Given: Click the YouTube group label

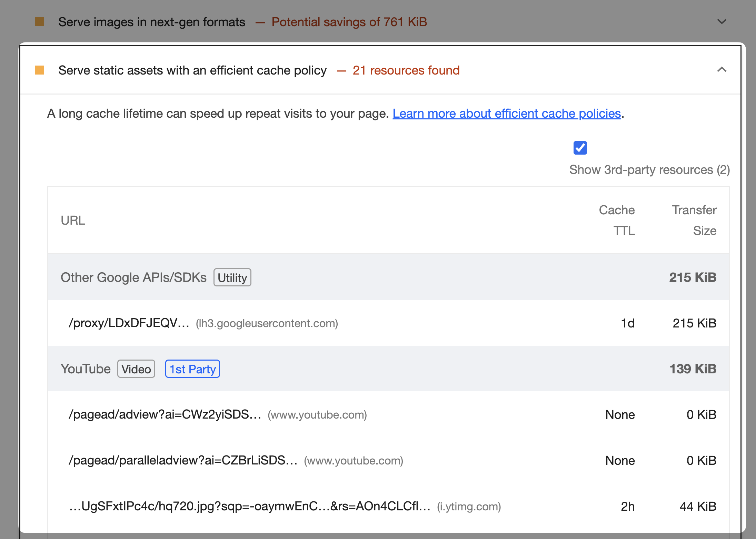Looking at the screenshot, I should 86,369.
